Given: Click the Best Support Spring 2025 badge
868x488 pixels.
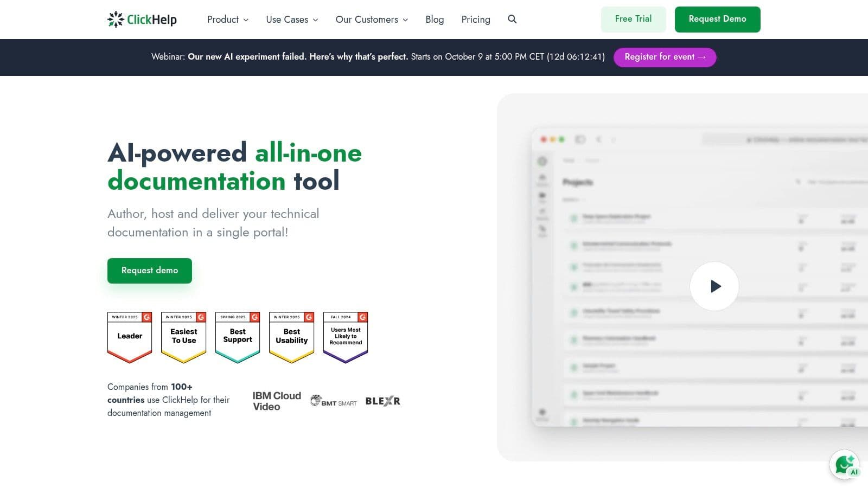Looking at the screenshot, I should (x=238, y=337).
